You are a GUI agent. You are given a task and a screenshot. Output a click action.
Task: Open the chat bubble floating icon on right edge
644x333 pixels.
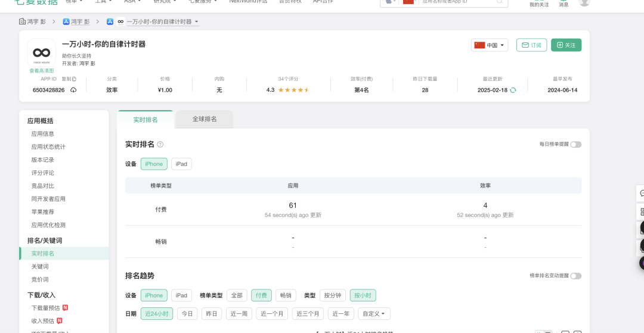coord(640,193)
